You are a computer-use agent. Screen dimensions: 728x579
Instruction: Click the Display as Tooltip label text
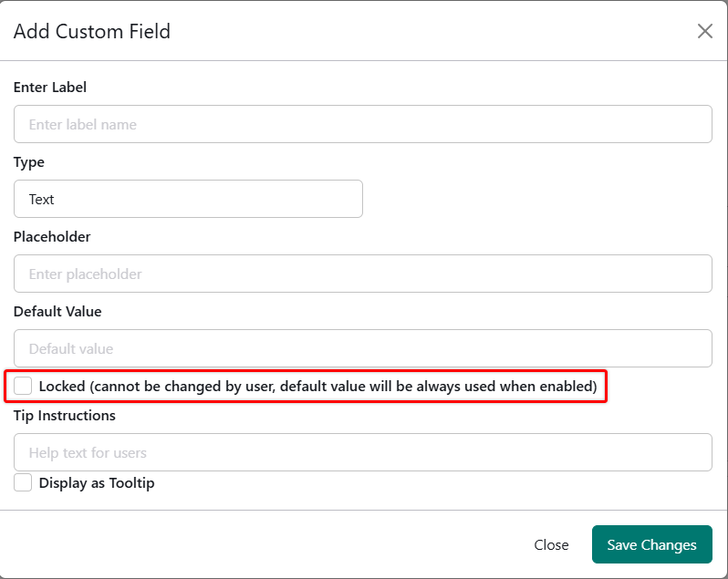(x=97, y=483)
